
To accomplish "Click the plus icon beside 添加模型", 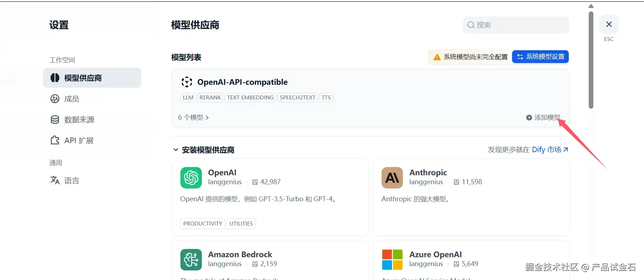I will coord(529,118).
